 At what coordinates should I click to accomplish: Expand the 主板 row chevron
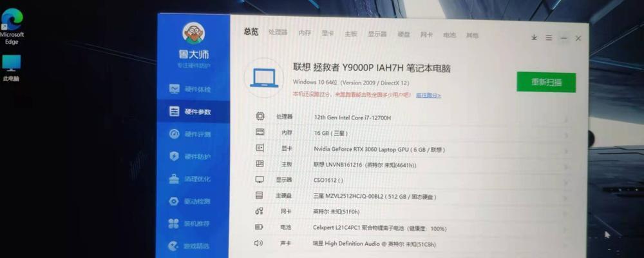(566, 167)
